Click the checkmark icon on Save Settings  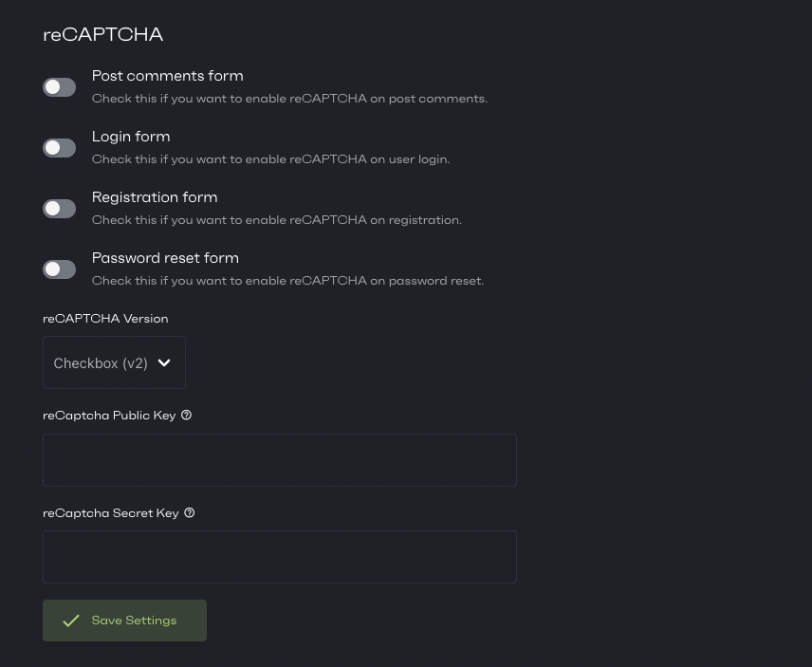coord(71,621)
